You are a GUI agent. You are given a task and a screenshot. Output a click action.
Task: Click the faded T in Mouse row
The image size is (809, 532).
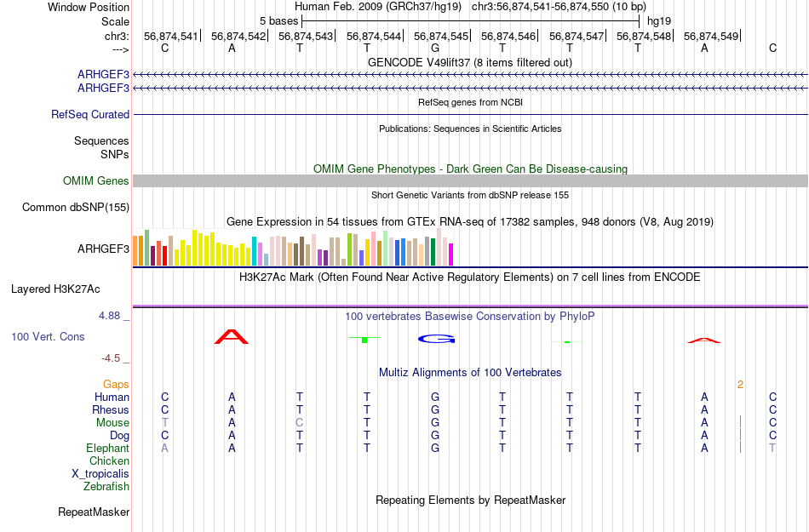coord(164,423)
